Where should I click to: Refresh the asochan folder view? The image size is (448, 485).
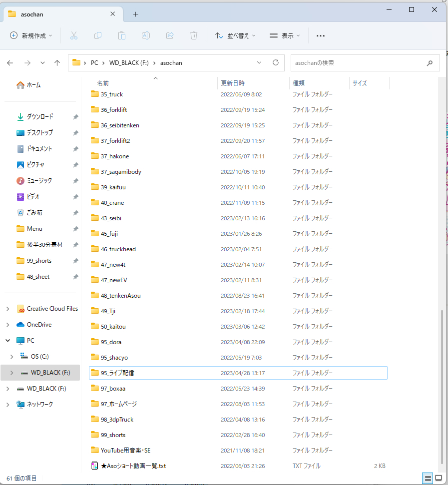[276, 63]
